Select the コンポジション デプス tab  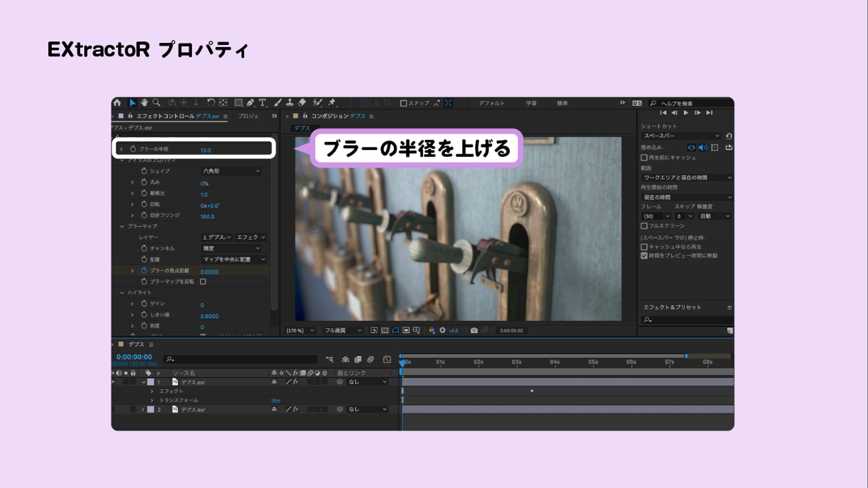339,116
